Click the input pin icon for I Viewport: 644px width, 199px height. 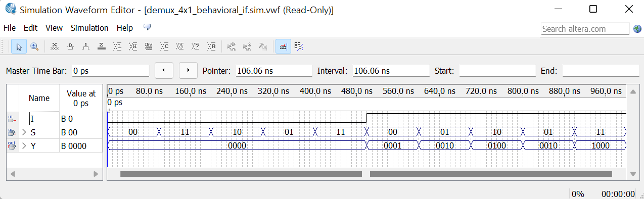[12, 119]
